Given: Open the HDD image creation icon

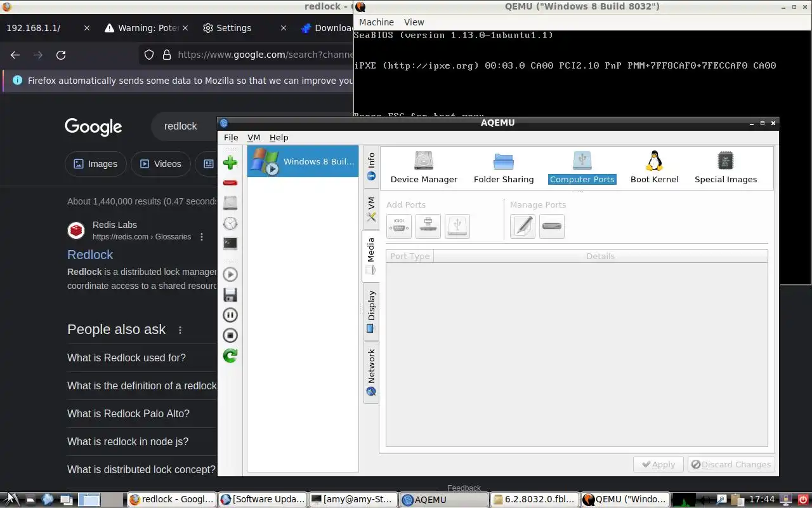Looking at the screenshot, I should (x=230, y=203).
